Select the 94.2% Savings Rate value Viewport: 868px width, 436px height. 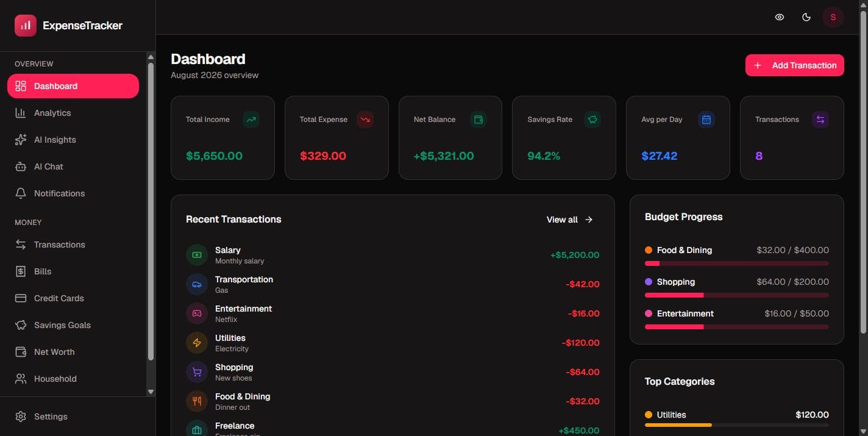tap(544, 156)
